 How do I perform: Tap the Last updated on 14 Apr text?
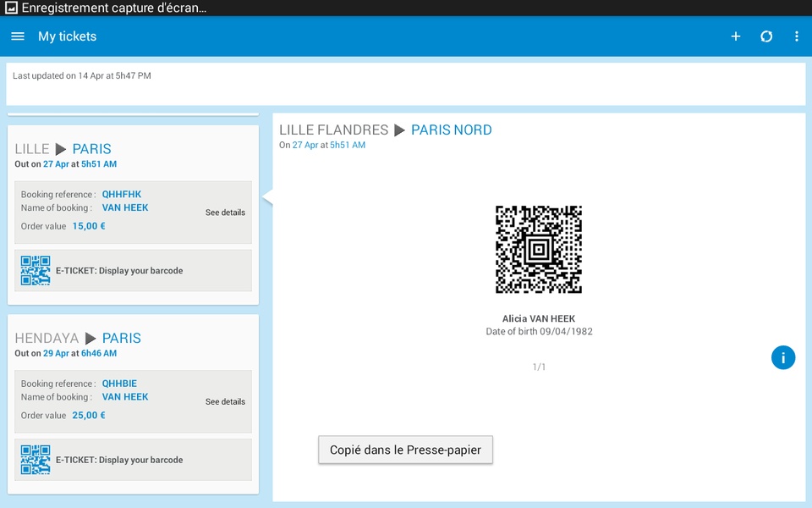[82, 75]
